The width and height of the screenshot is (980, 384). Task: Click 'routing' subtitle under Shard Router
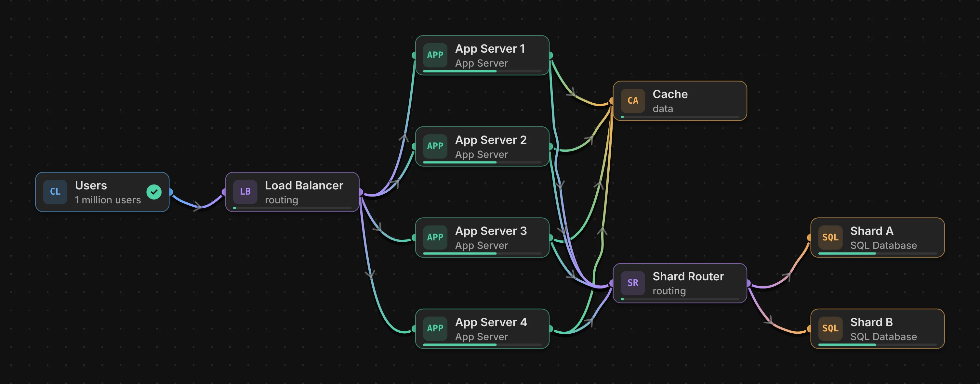click(669, 291)
